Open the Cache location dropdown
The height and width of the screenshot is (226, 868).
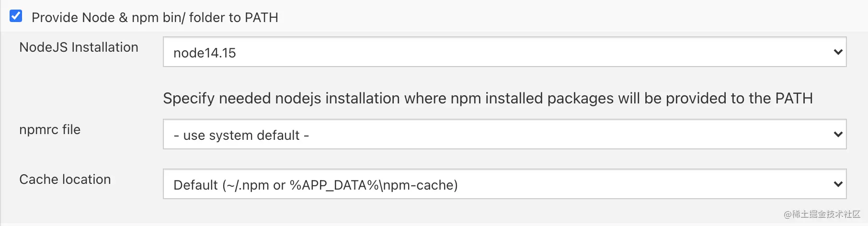tap(504, 184)
